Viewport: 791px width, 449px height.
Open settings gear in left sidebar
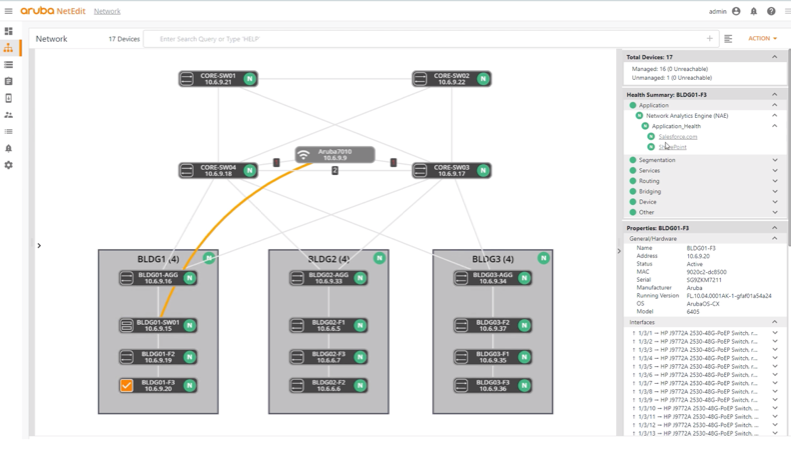[x=9, y=165]
